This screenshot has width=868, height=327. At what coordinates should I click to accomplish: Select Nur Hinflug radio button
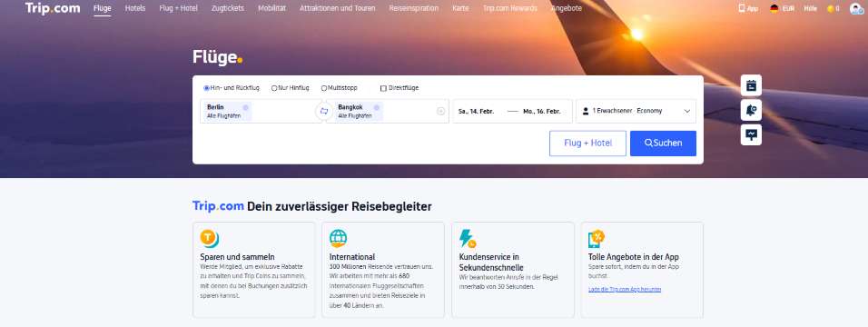[274, 88]
